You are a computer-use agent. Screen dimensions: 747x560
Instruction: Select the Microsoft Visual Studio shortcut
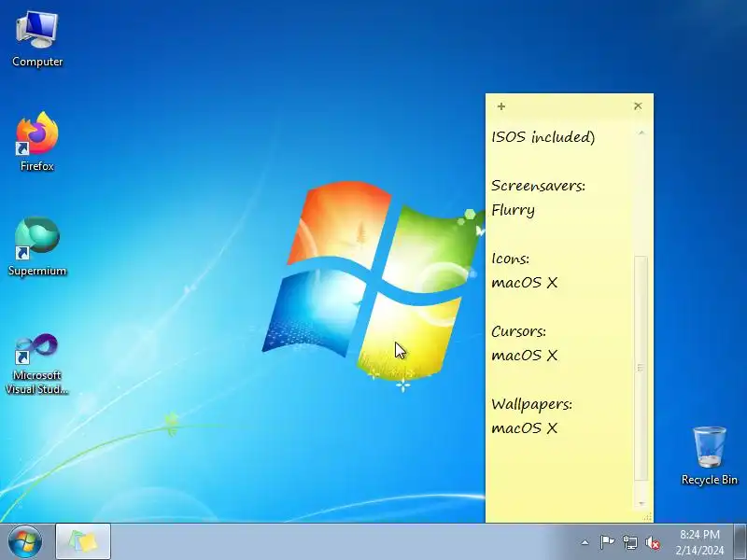(x=37, y=364)
